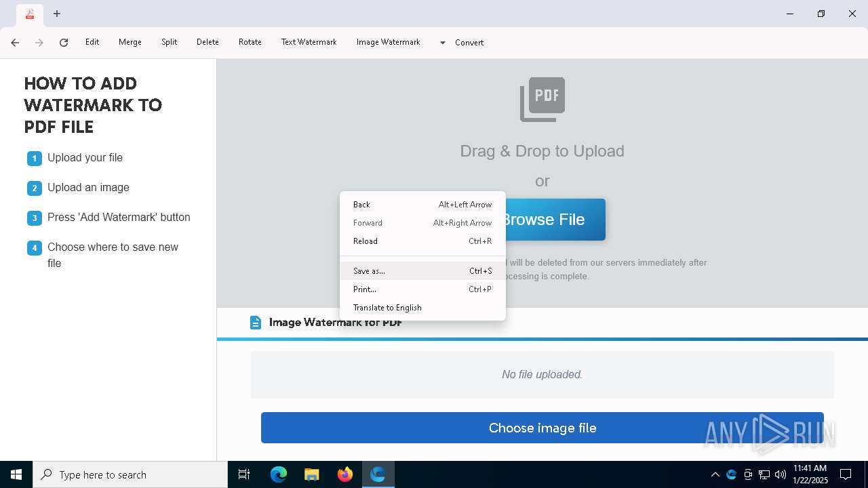Click the document icon beside Image Watermark heading
The height and width of the screenshot is (488, 868).
click(256, 323)
